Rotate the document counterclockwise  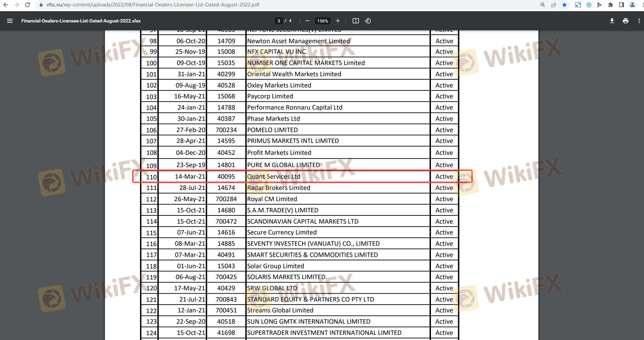pos(368,21)
